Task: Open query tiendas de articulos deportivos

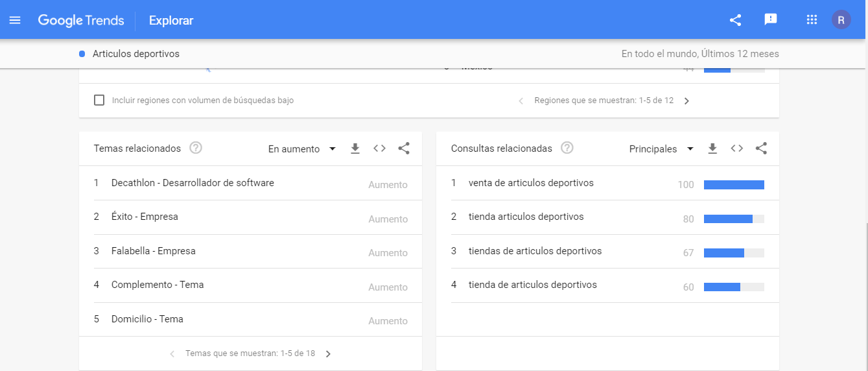Action: point(535,251)
